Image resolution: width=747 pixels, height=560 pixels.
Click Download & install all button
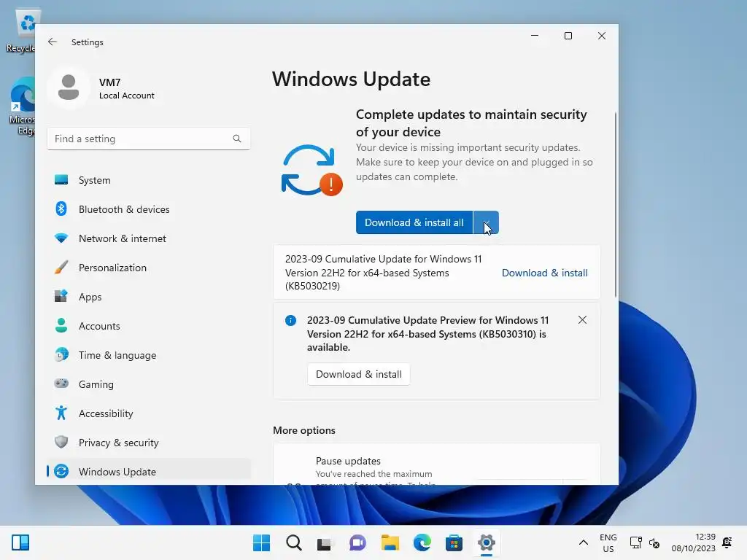(414, 222)
